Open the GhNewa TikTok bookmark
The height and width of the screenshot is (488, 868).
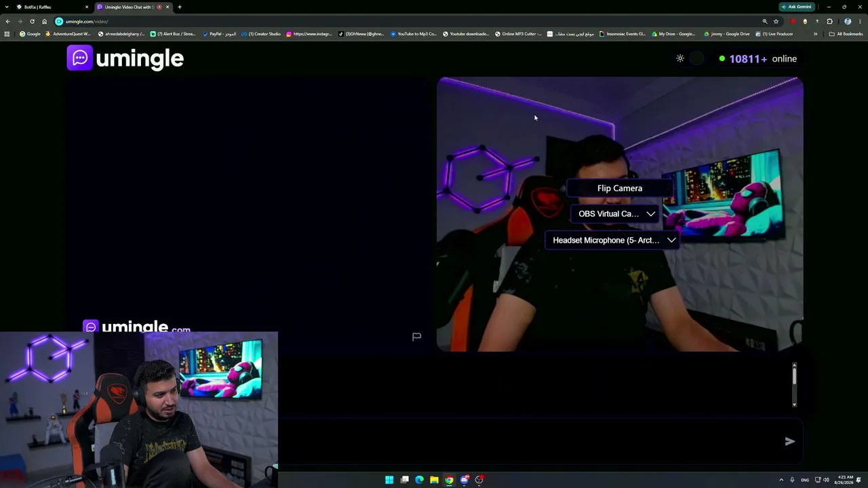(x=361, y=34)
